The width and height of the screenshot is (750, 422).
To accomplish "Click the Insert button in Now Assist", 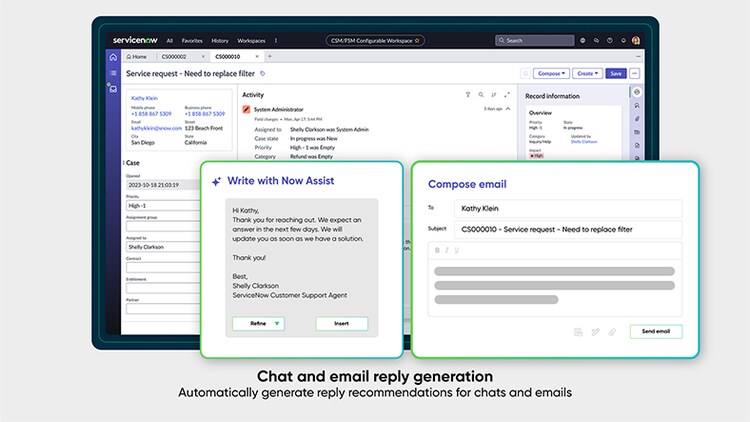I will [x=342, y=323].
